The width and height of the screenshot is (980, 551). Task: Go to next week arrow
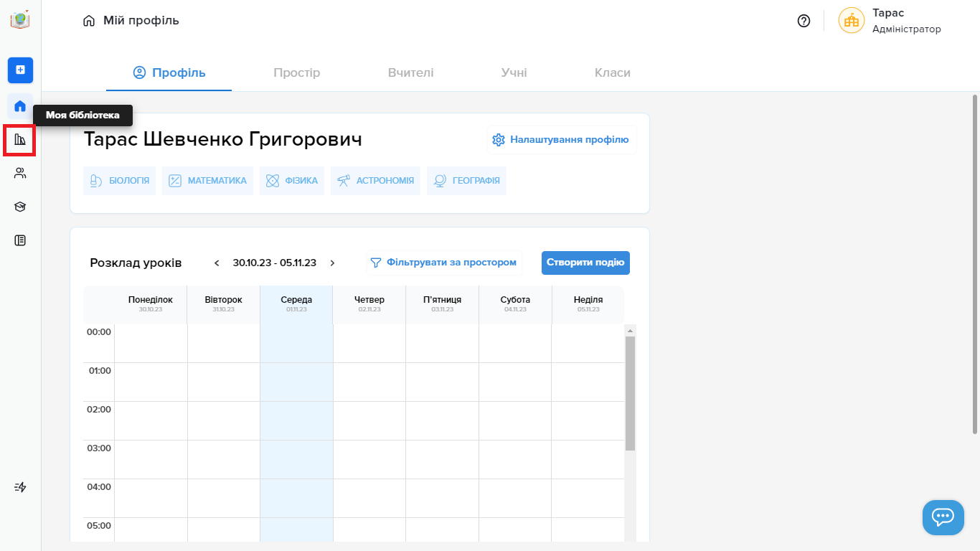tap(332, 263)
